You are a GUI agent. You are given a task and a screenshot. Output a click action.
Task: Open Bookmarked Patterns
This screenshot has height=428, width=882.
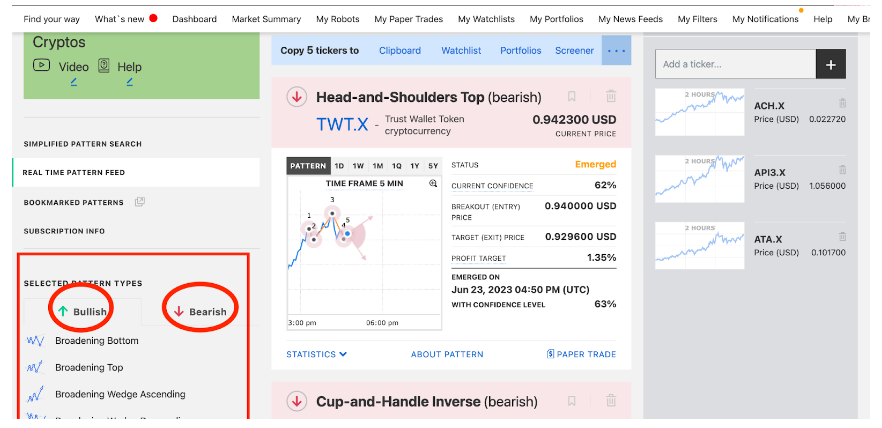coord(74,202)
